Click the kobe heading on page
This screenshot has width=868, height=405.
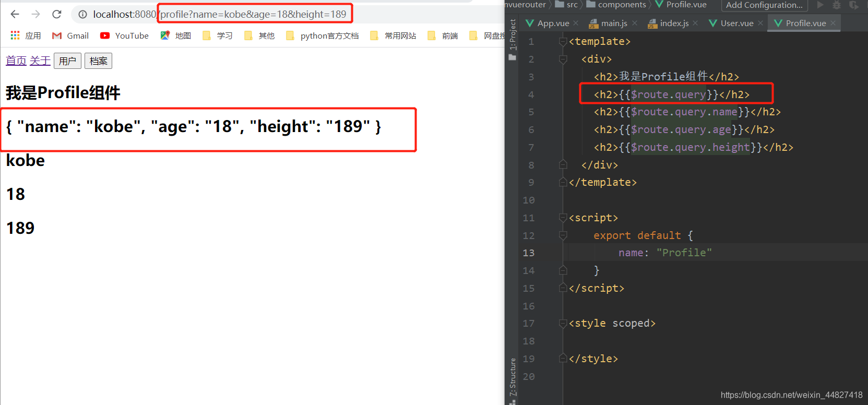[26, 160]
